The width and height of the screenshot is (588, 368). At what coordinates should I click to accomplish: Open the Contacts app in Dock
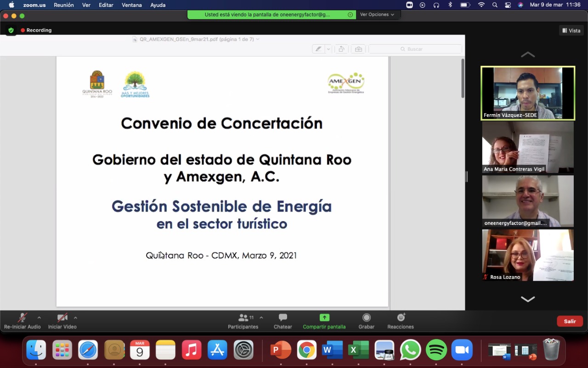pyautogui.click(x=114, y=350)
